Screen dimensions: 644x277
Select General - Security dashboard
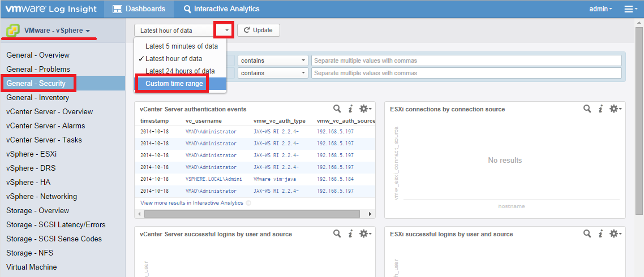point(62,83)
